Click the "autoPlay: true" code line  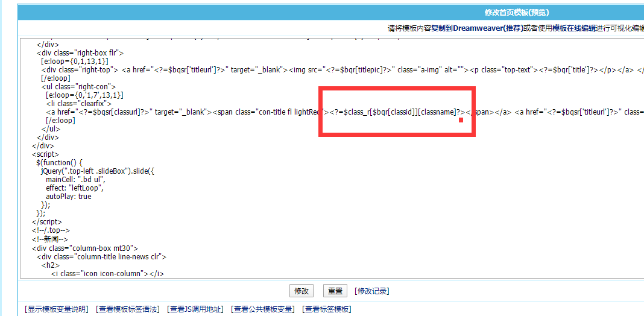68,196
